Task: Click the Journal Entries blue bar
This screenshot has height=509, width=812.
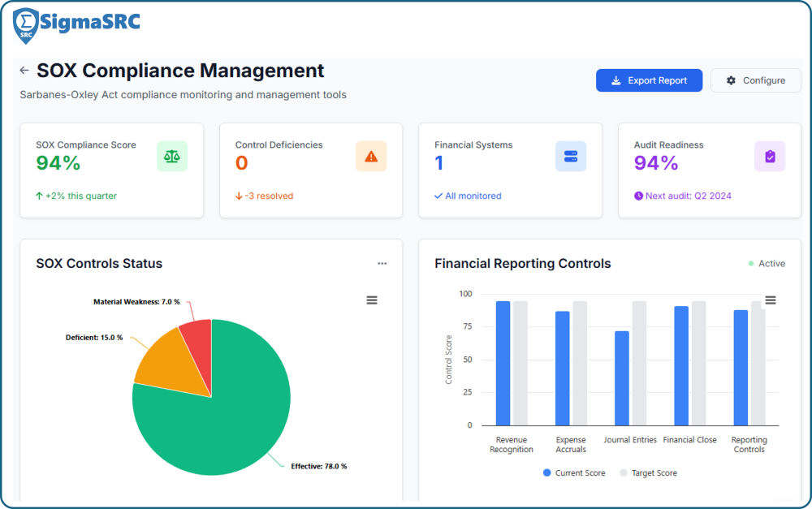Action: (x=622, y=378)
